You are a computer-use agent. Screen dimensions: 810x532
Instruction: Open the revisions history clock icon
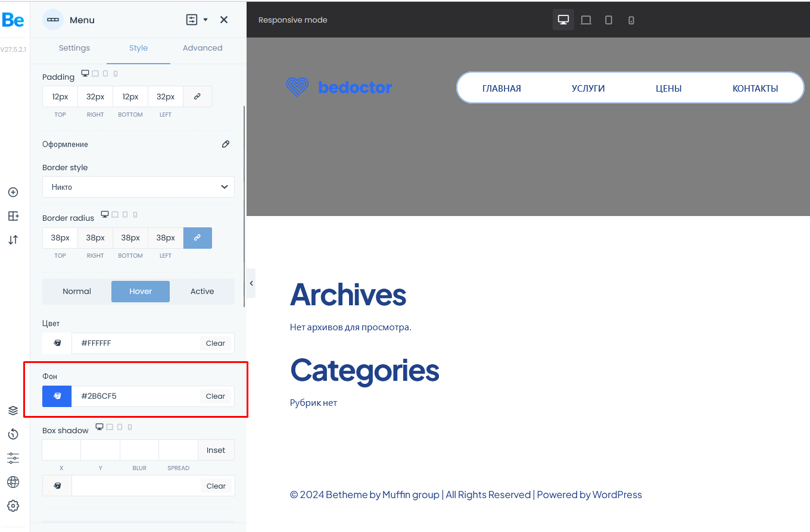tap(13, 434)
